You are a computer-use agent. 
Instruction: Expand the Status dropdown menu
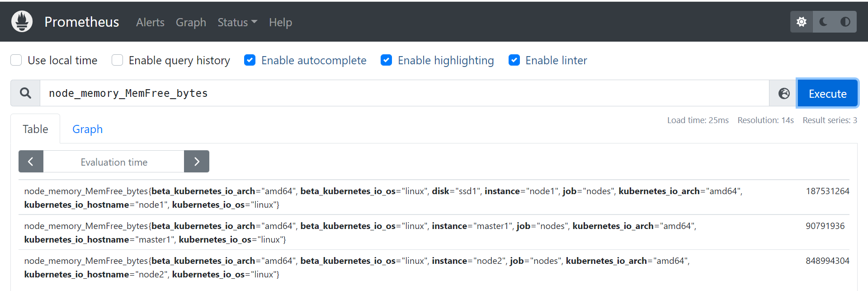(237, 22)
